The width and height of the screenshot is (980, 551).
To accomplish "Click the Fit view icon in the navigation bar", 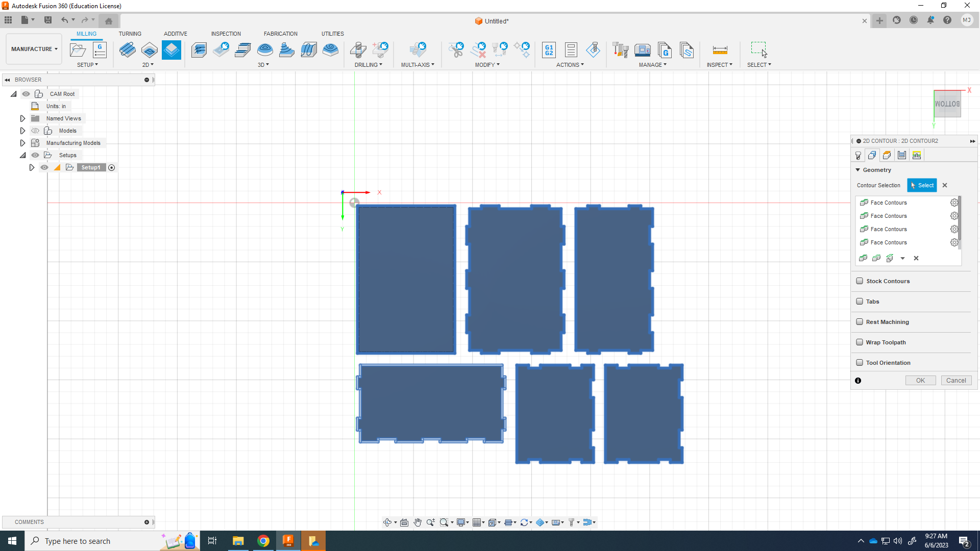I will point(444,522).
